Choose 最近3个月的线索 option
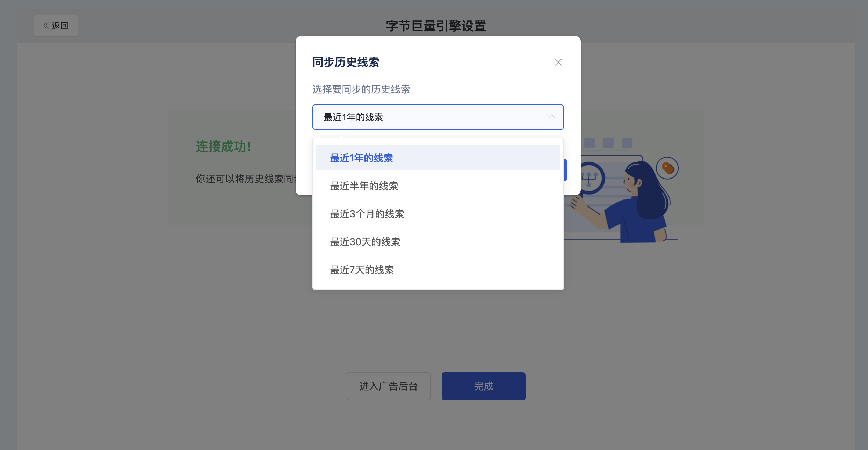 point(438,214)
